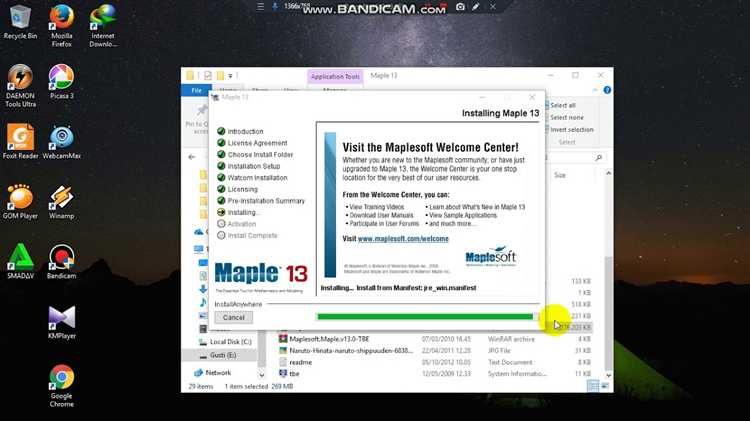750x421 pixels.
Task: Open Picasa 3 desktop shortcut
Action: (x=61, y=82)
